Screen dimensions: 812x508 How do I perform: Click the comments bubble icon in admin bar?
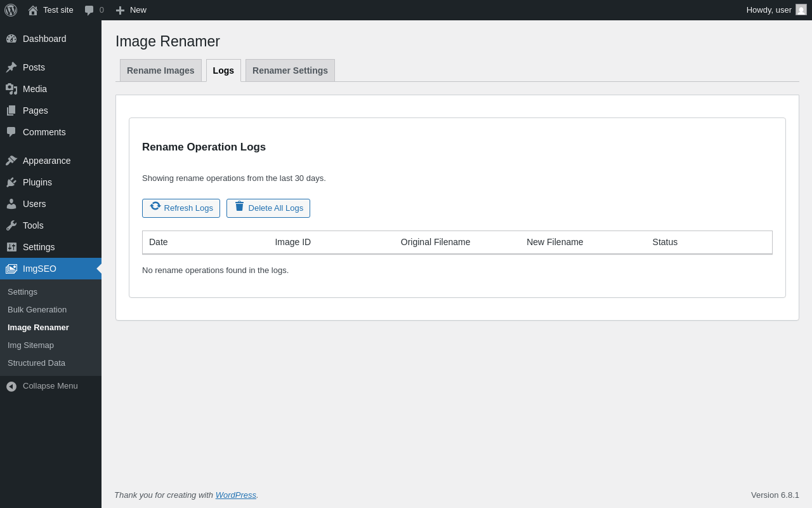coord(89,10)
